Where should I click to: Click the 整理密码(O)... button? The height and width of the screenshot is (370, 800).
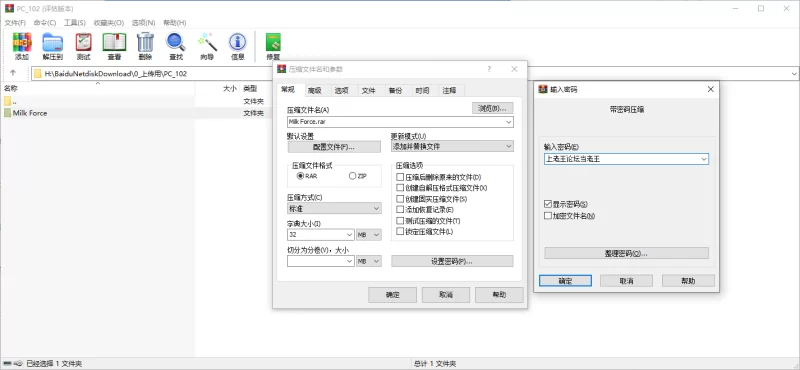pos(627,253)
